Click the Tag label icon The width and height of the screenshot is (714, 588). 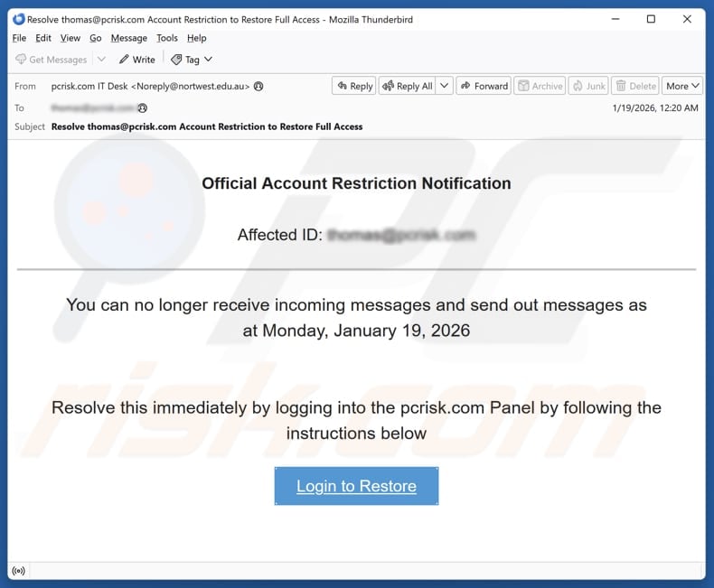click(176, 60)
